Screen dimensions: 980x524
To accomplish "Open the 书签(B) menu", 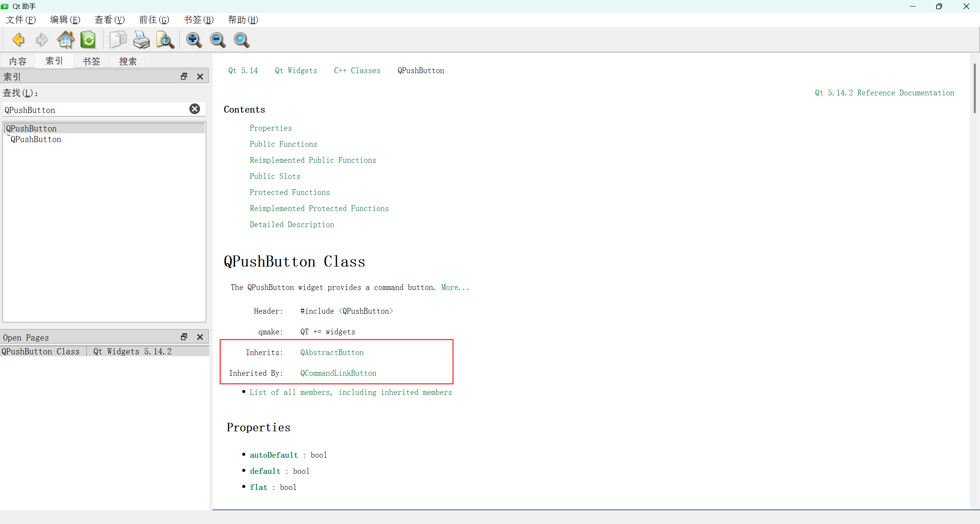I will tap(198, 20).
